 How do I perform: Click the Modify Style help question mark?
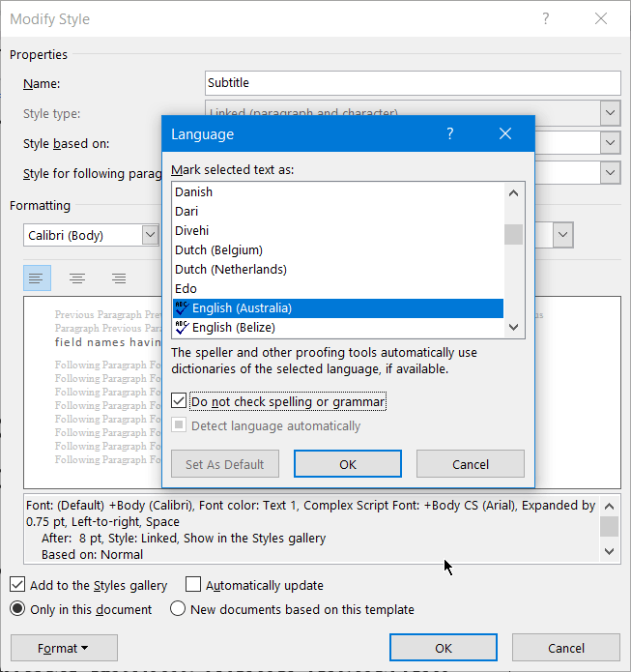(x=545, y=18)
